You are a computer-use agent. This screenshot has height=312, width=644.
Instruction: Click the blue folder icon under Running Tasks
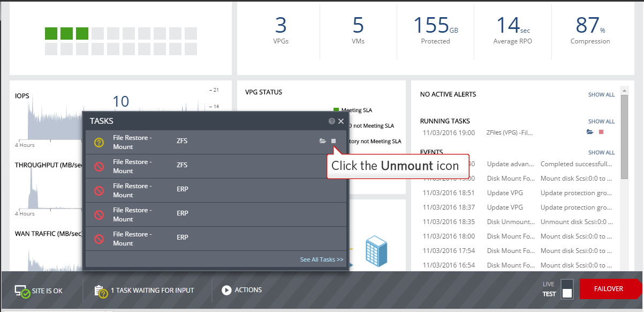[590, 132]
